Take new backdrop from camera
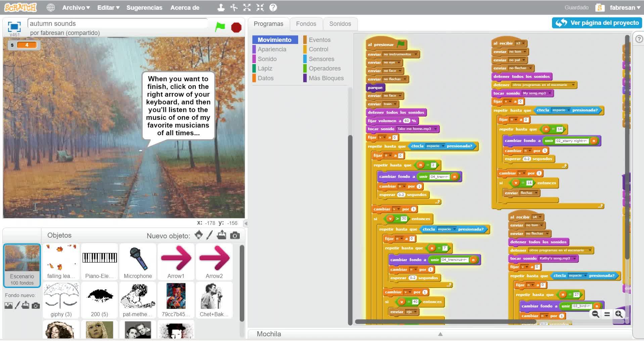The width and height of the screenshot is (644, 341). (x=36, y=305)
